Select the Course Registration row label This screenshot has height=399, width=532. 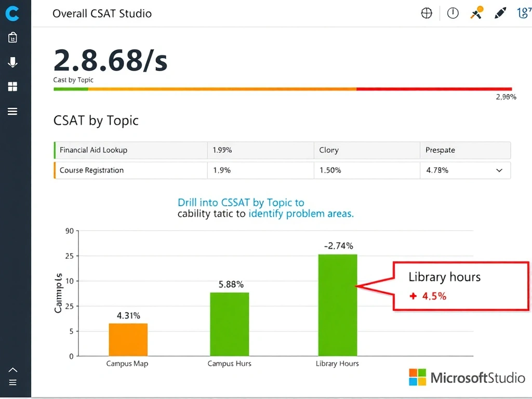pos(91,170)
